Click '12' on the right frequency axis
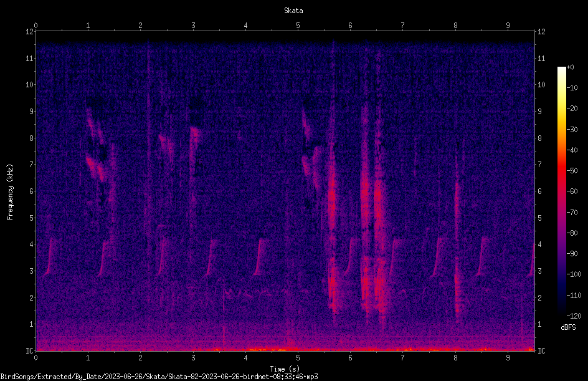Viewport: 588px width, 381px height. point(541,32)
